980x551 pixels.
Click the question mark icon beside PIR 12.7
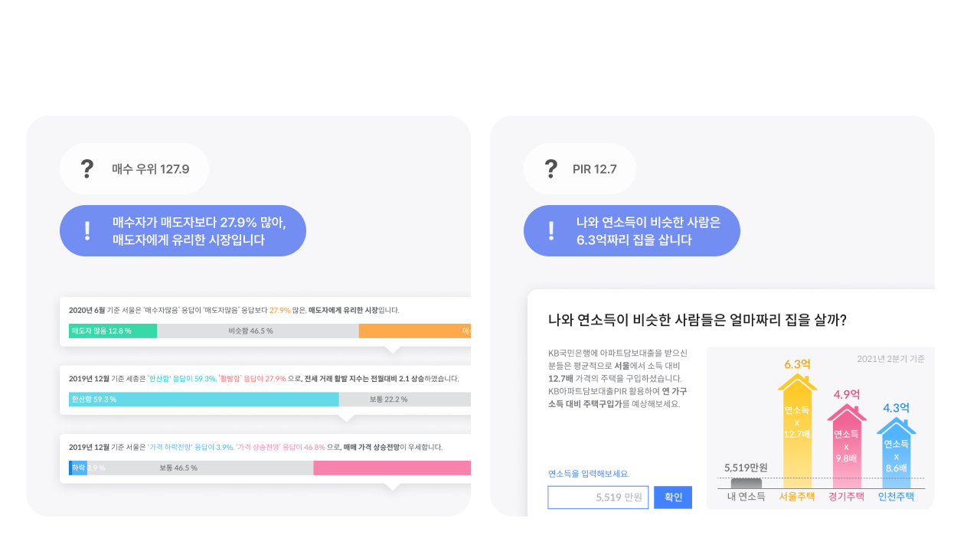coord(550,168)
